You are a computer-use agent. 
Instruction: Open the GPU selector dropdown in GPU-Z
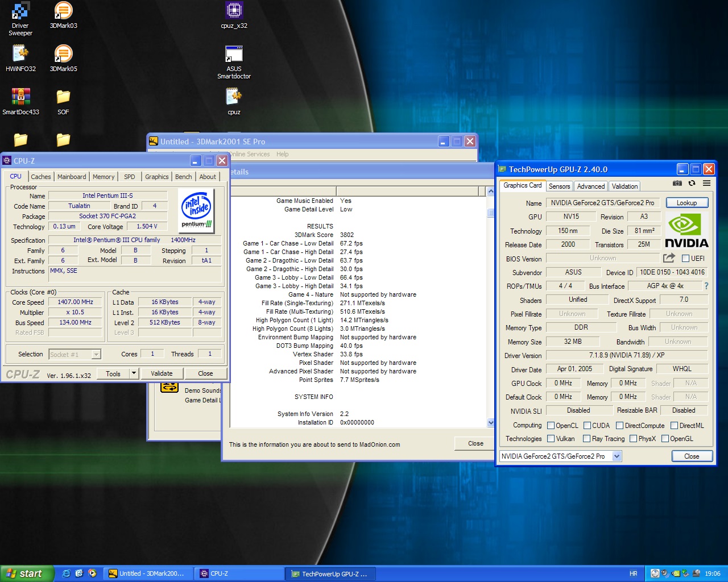pos(617,456)
